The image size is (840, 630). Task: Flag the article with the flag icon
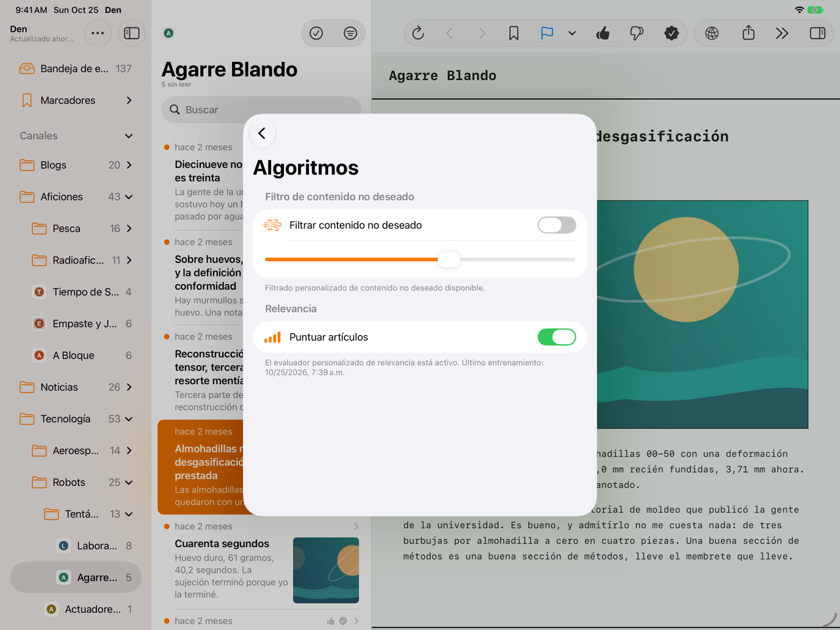pyautogui.click(x=547, y=34)
